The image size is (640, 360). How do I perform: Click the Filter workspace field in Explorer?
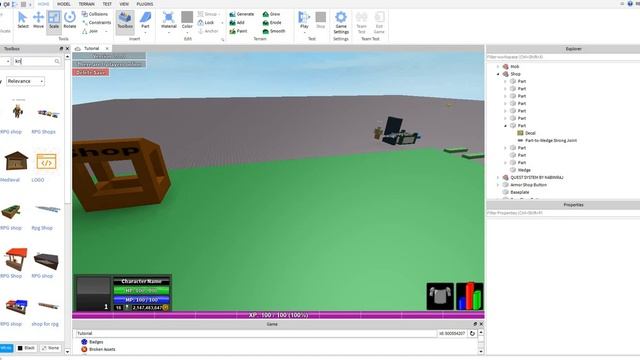coord(563,57)
